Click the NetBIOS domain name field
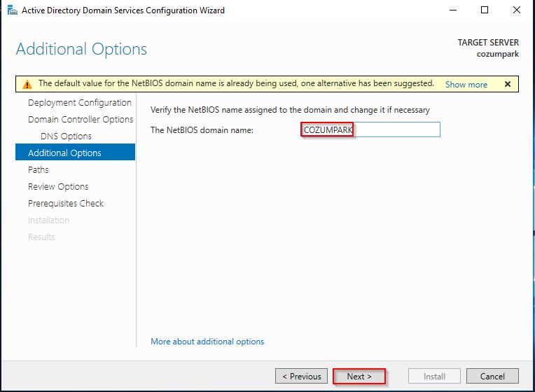 tap(370, 129)
